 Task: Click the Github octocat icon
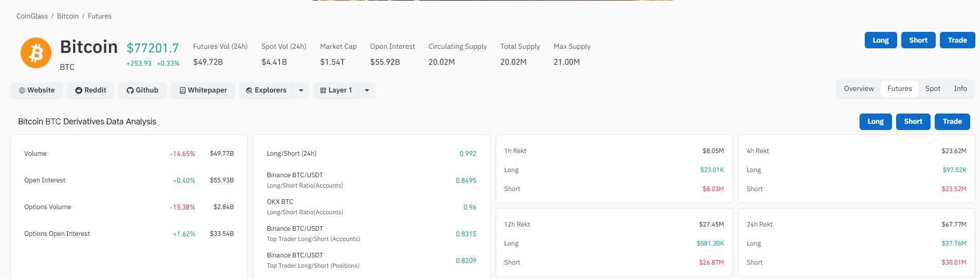130,90
